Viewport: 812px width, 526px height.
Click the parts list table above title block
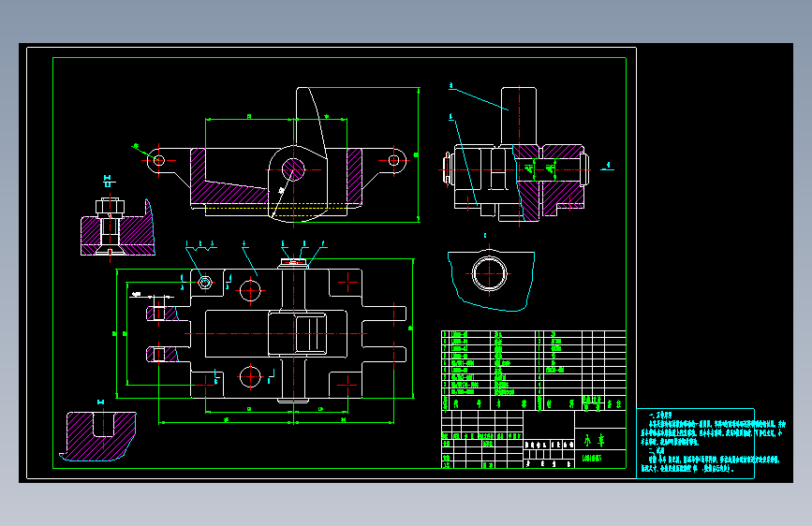[x=534, y=371]
